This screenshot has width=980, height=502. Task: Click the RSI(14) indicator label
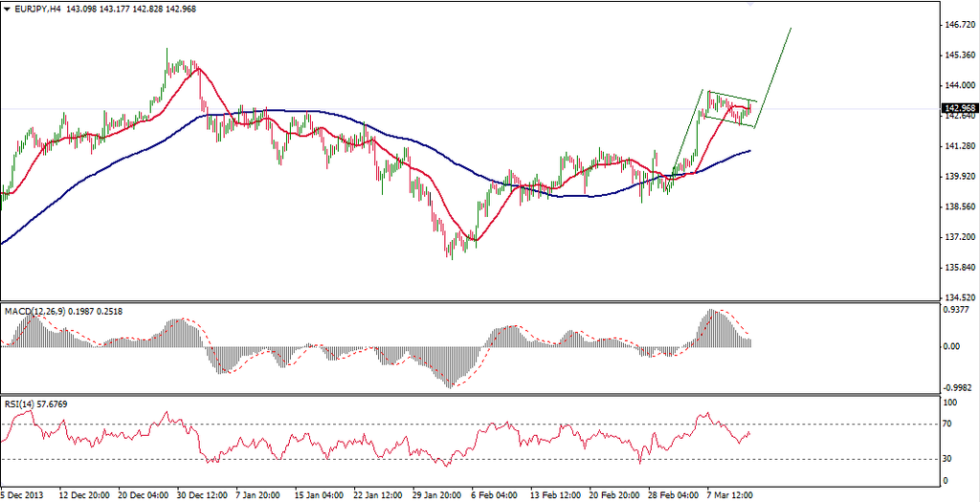pos(21,404)
